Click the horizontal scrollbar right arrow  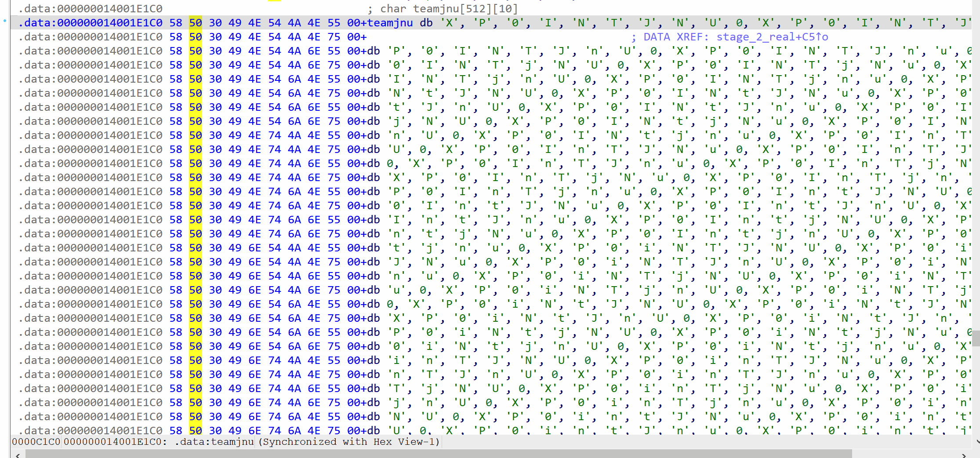[964, 455]
